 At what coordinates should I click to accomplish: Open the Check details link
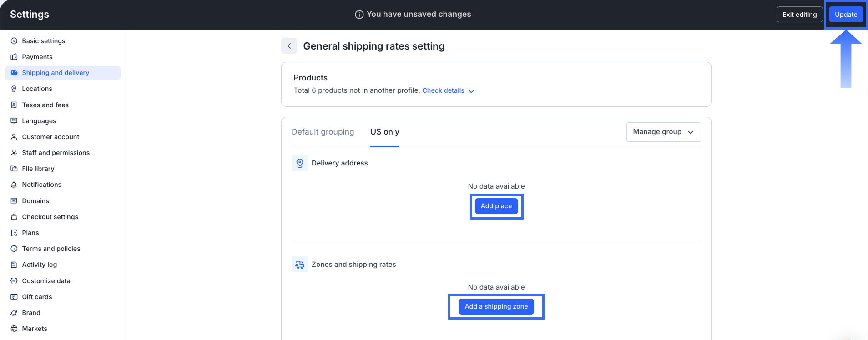coord(443,90)
